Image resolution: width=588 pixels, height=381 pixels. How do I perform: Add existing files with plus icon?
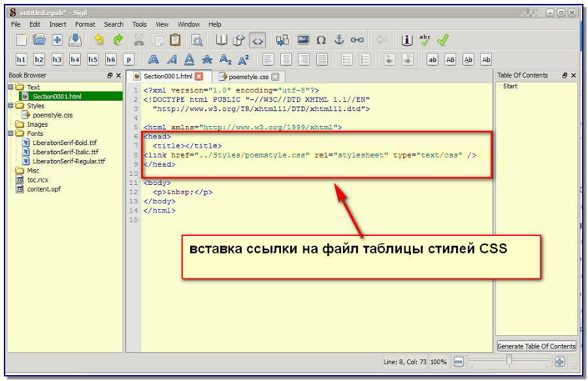[57, 40]
